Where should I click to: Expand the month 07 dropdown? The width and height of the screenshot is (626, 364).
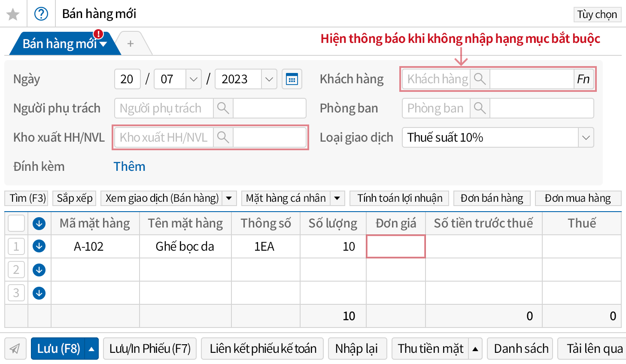193,79
